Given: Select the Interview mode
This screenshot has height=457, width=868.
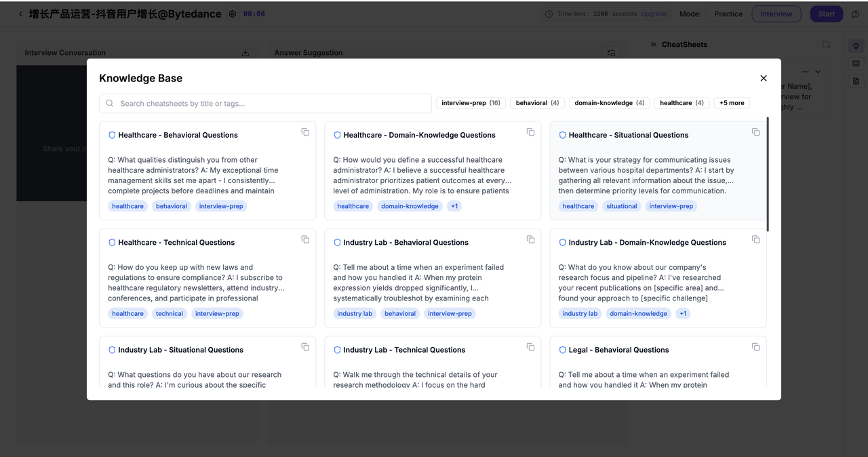Looking at the screenshot, I should 776,14.
